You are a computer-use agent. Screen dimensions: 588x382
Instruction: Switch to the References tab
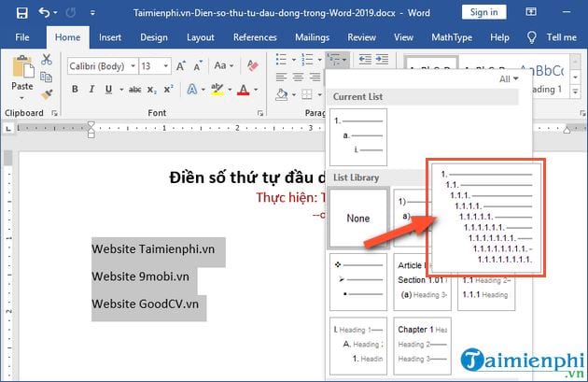tap(255, 37)
